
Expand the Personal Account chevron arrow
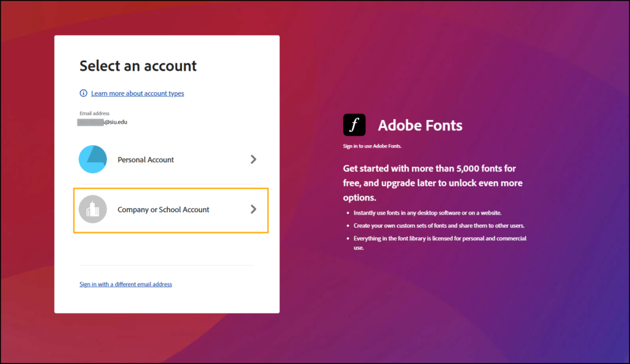pyautogui.click(x=253, y=159)
